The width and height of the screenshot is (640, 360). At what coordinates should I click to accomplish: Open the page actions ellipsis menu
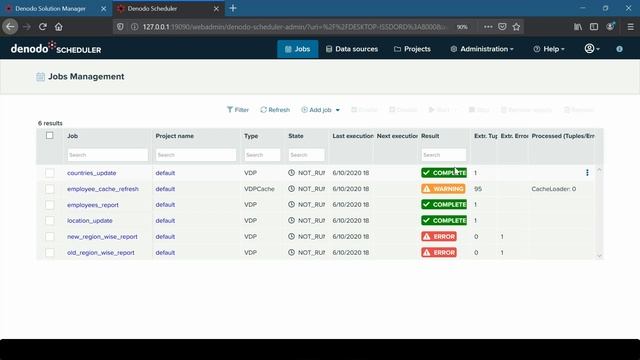tap(488, 27)
